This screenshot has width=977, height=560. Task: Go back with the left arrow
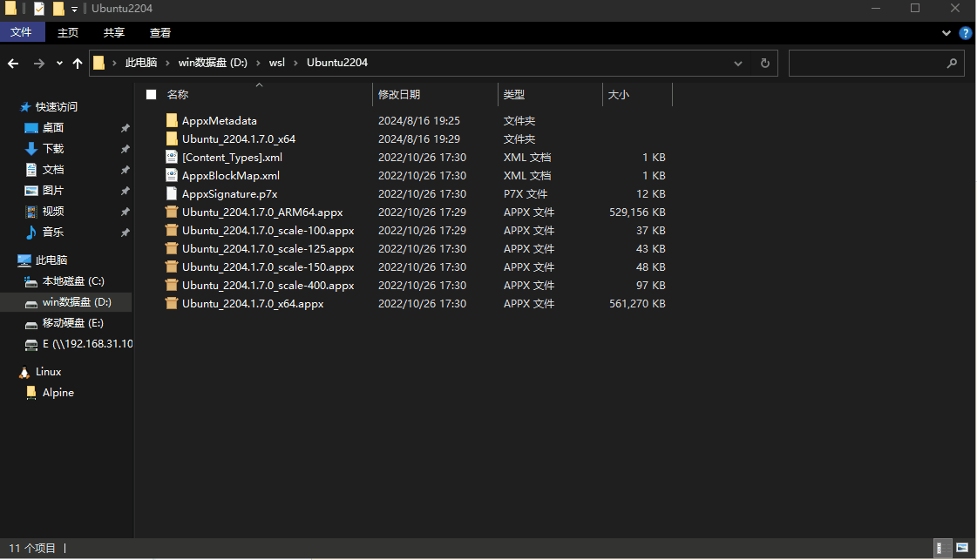[13, 63]
